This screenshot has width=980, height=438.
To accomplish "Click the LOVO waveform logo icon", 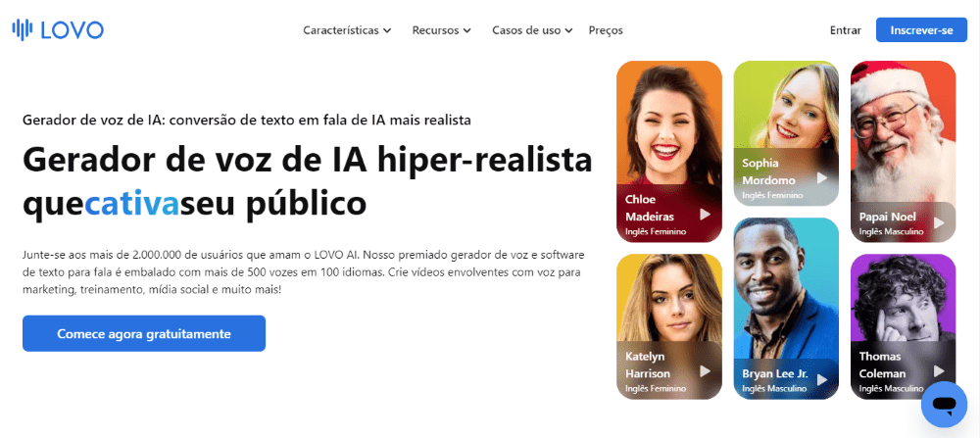I will click(x=22, y=29).
